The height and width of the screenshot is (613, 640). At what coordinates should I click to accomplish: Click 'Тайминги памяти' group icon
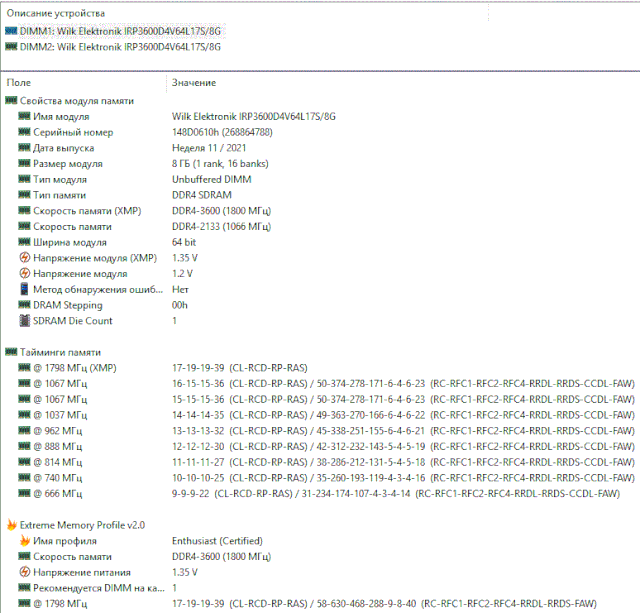[x=11, y=352]
